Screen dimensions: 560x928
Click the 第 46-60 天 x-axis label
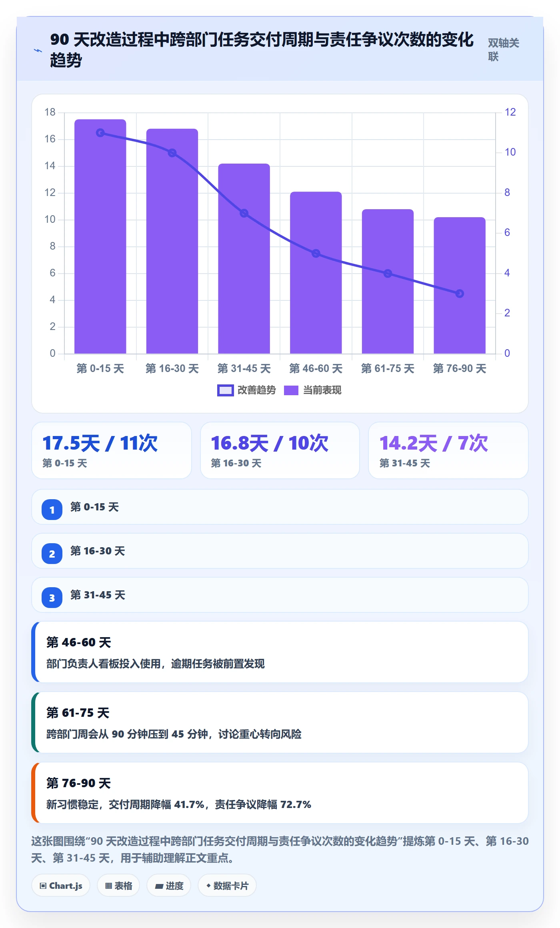click(x=316, y=368)
